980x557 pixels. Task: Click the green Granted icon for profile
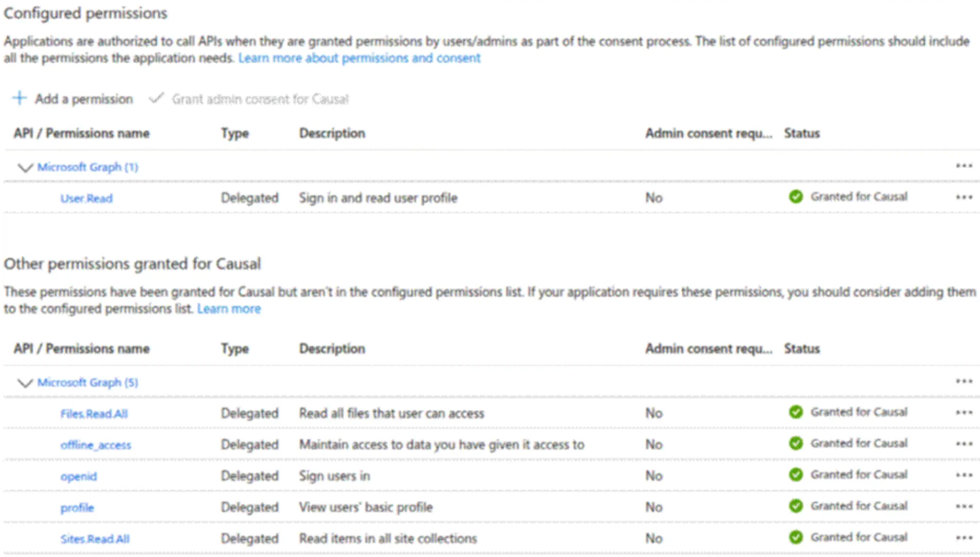pos(796,506)
